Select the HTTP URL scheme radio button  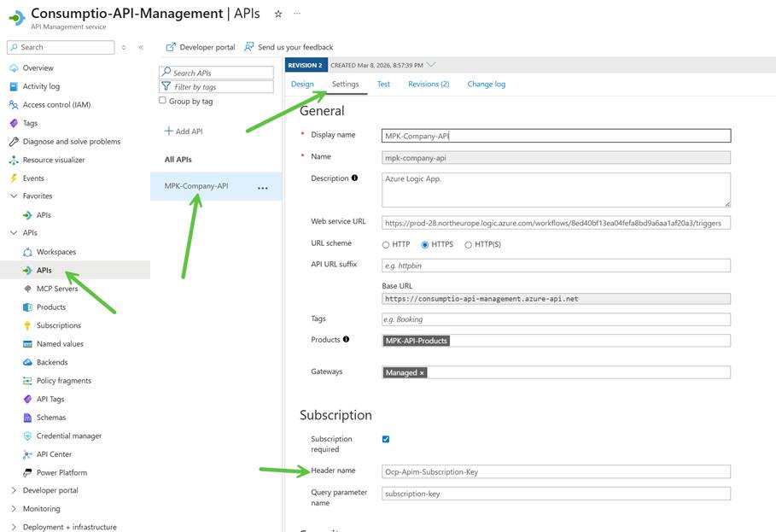point(385,245)
